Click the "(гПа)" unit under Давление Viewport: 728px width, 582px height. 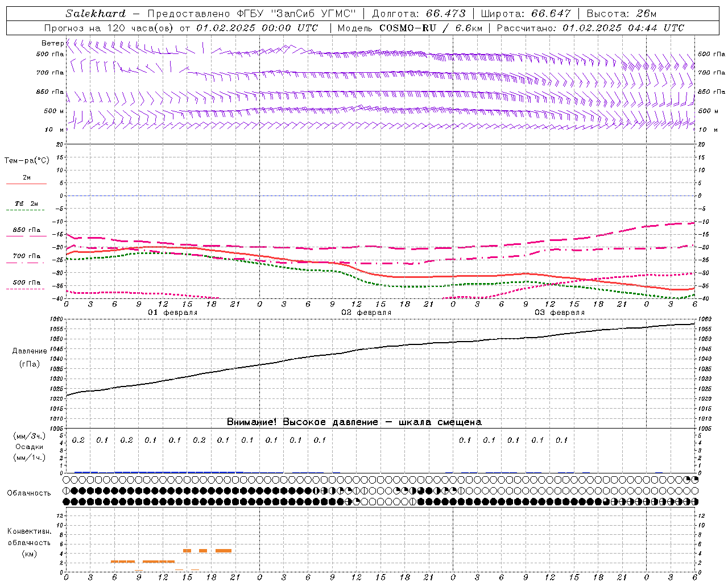[x=30, y=364]
